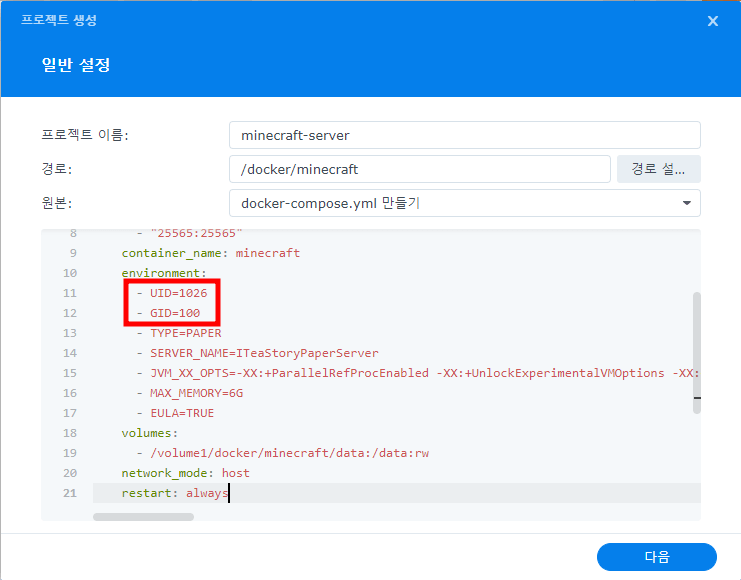The height and width of the screenshot is (580, 741).
Task: Click the path input showing /docker/minecraft
Action: [420, 169]
